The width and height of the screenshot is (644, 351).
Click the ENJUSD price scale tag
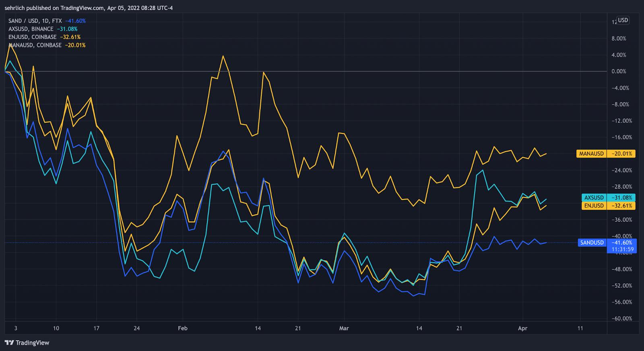click(x=608, y=206)
